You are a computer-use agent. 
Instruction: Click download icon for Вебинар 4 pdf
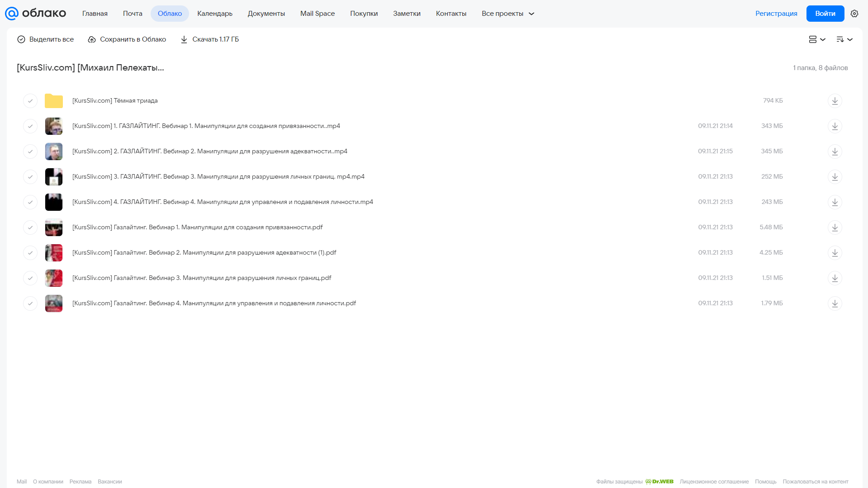[x=835, y=303]
